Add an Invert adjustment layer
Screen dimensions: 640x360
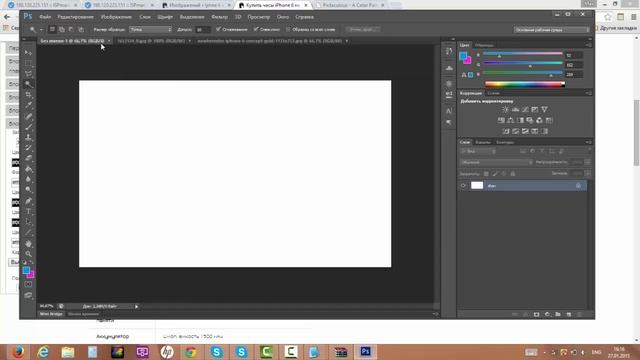pos(506,131)
